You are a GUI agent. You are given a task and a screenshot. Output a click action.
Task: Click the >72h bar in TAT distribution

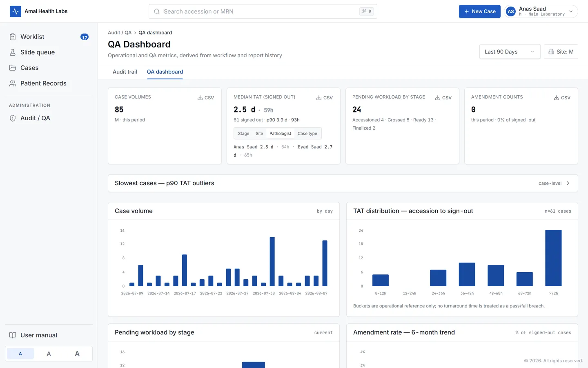(553, 258)
